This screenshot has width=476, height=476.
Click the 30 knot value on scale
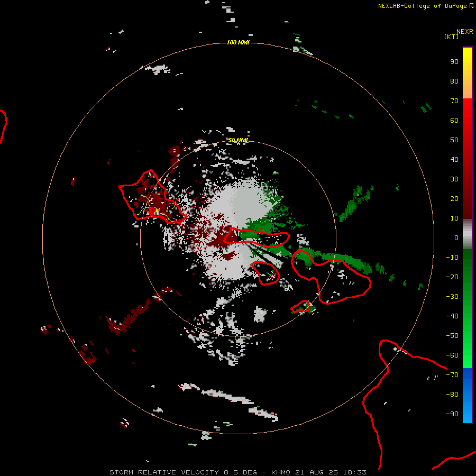point(454,179)
